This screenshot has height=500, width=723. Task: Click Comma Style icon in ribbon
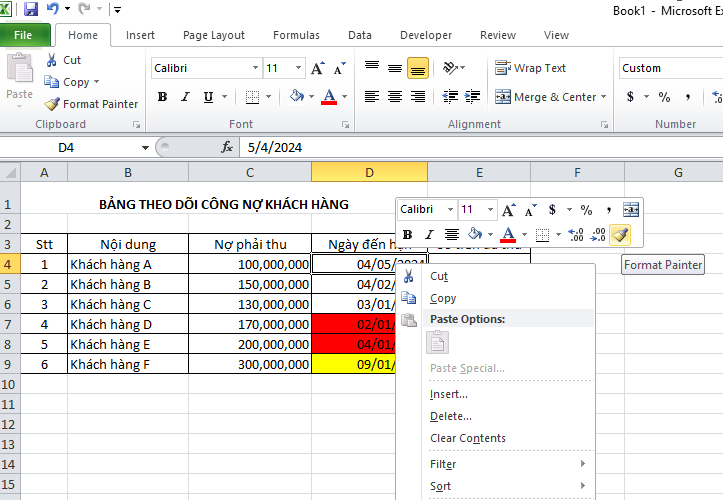point(687,97)
